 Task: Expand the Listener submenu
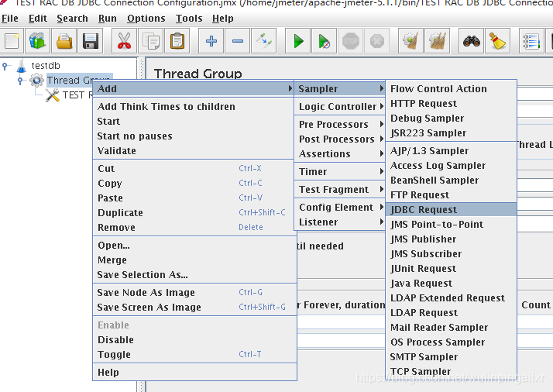[x=340, y=222]
